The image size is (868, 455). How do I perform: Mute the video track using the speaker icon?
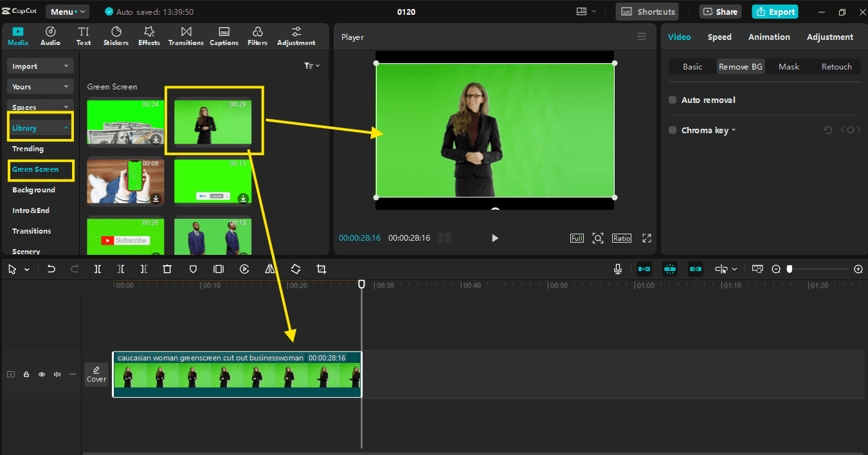point(57,374)
